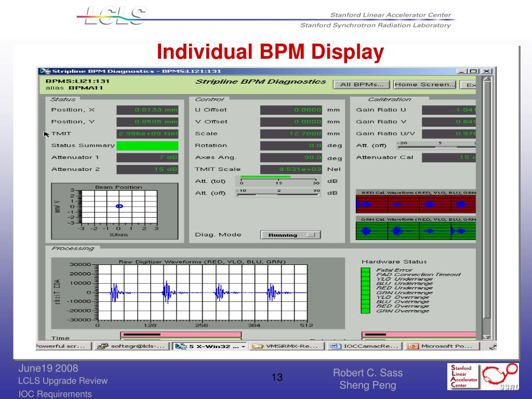Click the Position, X value field

147,110
